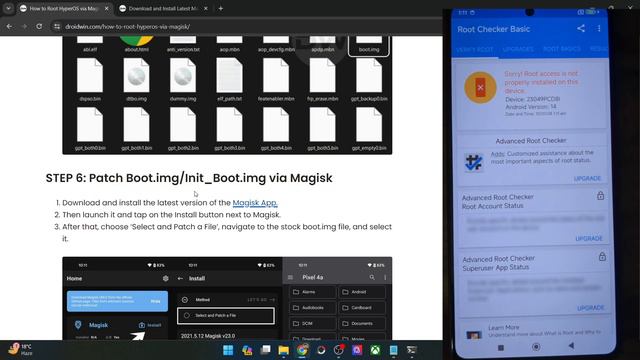Click 'Then launch it and tap on the Install' step text
This screenshot has width=640, height=360.
(171, 215)
